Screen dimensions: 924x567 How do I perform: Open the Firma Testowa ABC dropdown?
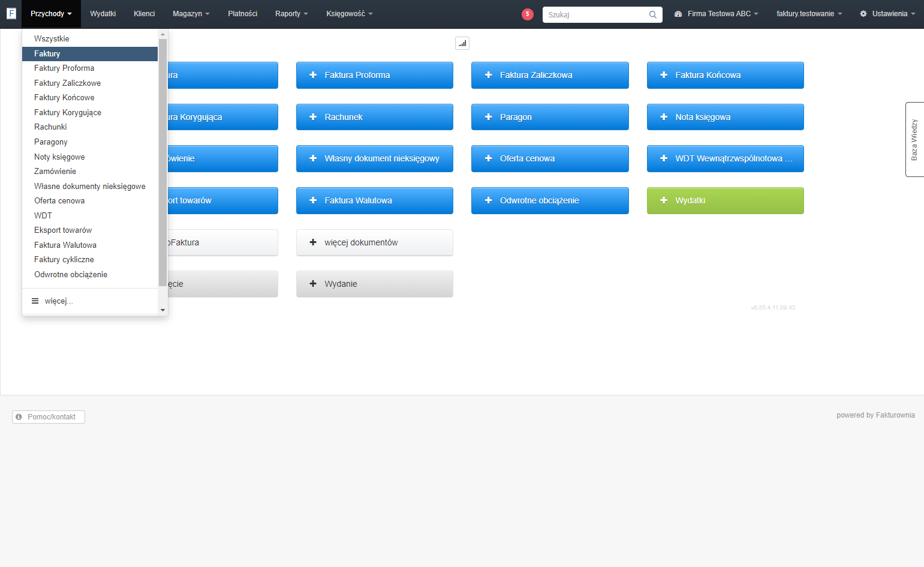pyautogui.click(x=717, y=14)
